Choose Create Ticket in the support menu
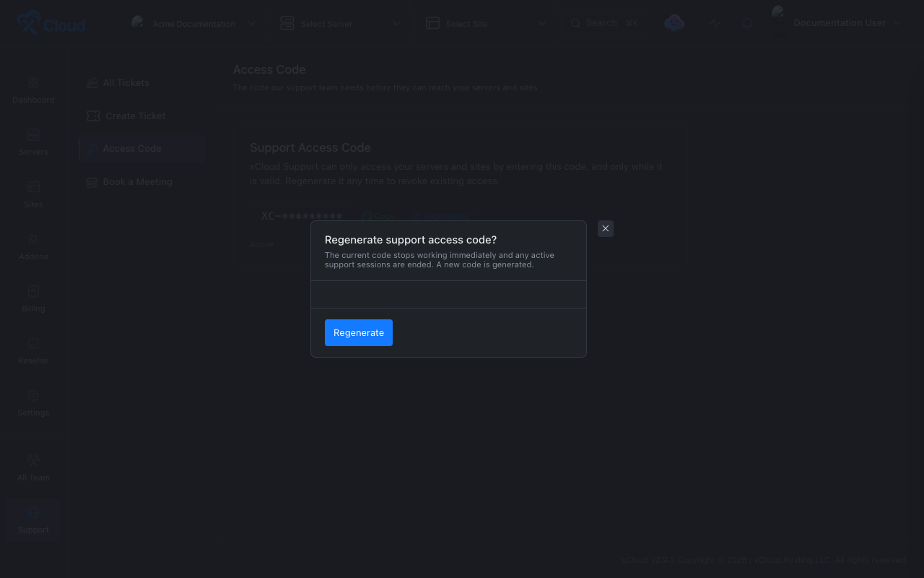 [x=141, y=116]
